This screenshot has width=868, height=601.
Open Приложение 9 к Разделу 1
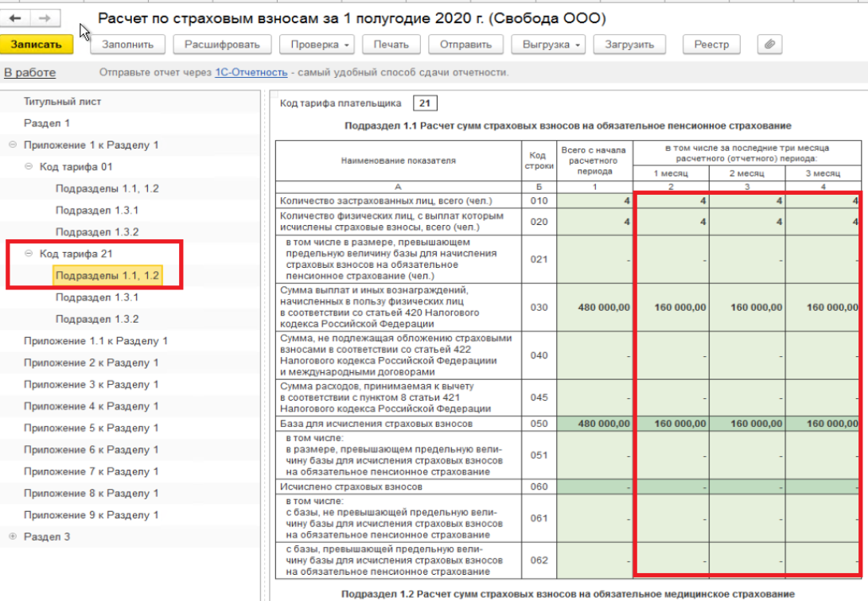[91, 515]
